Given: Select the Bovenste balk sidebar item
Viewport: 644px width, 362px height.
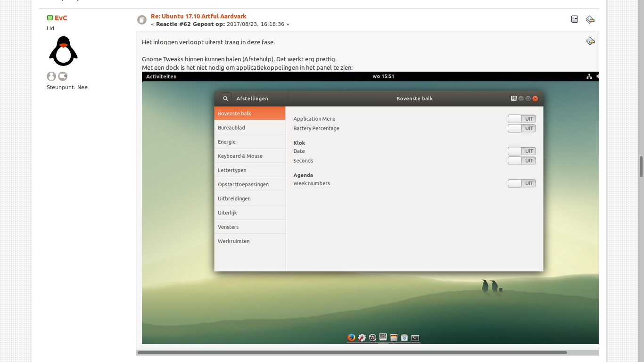Looking at the screenshot, I should coord(250,113).
